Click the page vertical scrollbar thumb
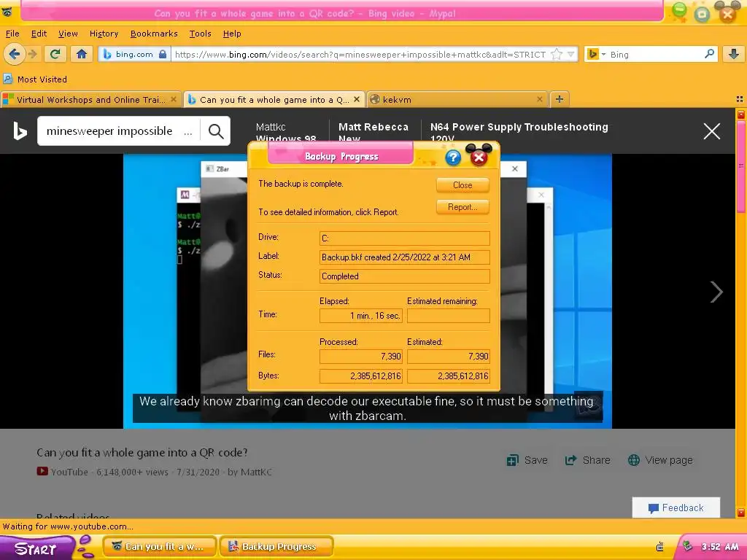747x560 pixels. point(741,166)
